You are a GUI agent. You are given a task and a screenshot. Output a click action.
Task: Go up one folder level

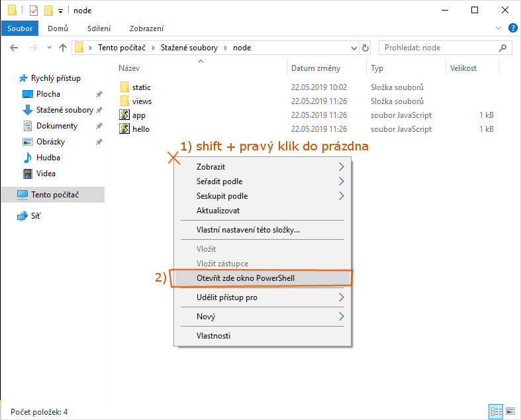click(63, 48)
